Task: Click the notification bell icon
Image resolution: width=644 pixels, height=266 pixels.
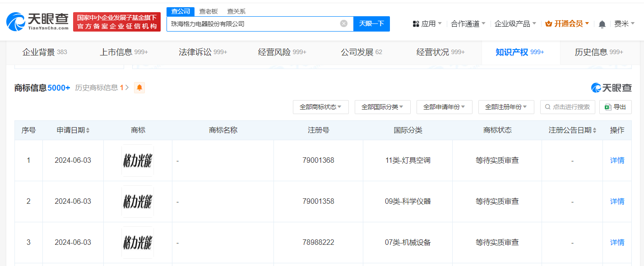Action: 602,23
